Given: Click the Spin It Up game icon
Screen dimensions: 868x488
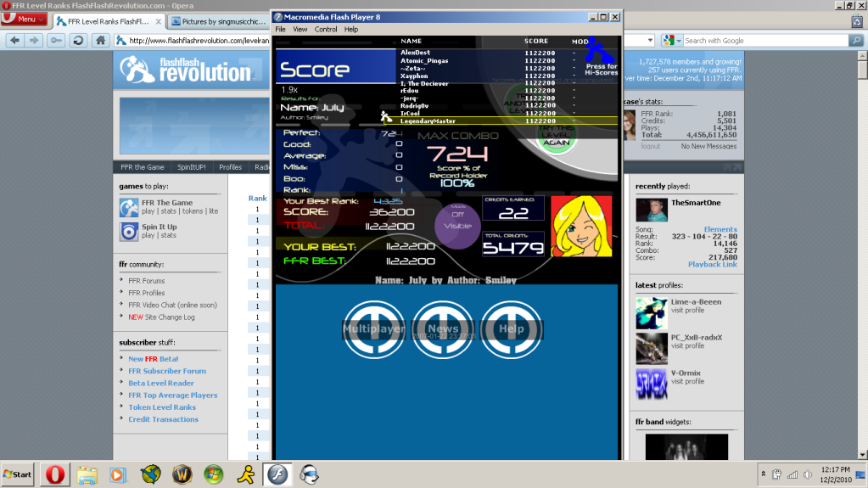Looking at the screenshot, I should click(128, 231).
